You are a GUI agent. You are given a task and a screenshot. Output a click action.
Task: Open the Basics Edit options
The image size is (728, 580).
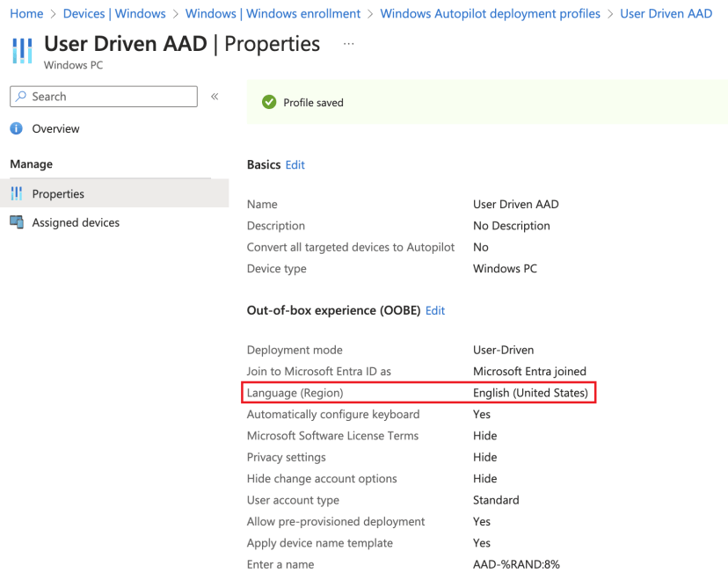pyautogui.click(x=295, y=164)
